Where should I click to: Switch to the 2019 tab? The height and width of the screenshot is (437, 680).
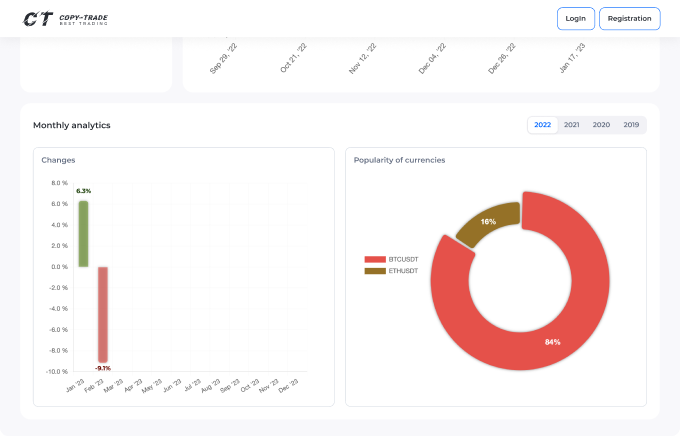(x=631, y=125)
